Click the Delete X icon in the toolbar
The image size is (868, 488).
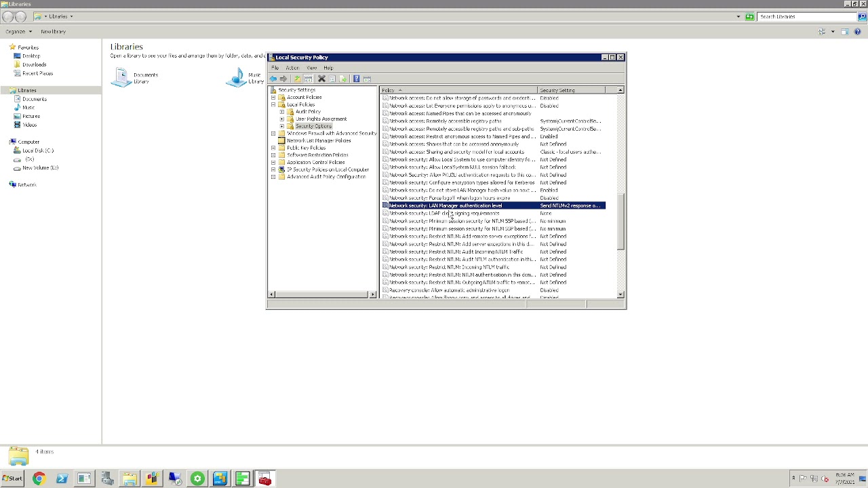(321, 79)
